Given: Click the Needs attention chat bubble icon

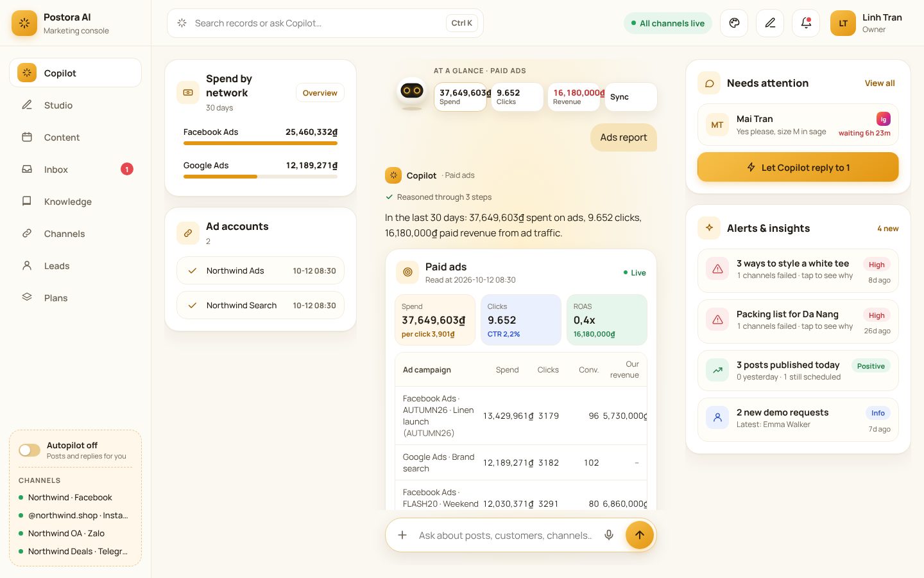Looking at the screenshot, I should pos(709,83).
